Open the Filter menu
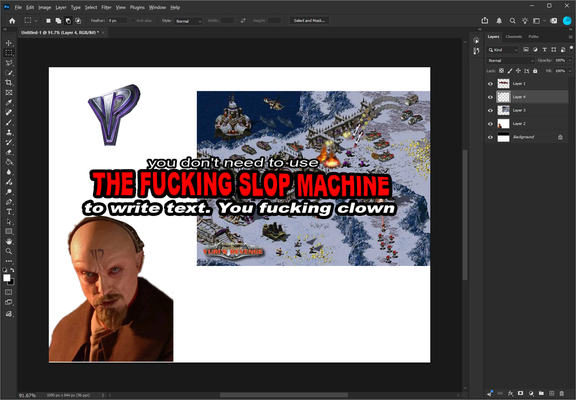Viewport: 576px width, 400px height. pyautogui.click(x=106, y=7)
